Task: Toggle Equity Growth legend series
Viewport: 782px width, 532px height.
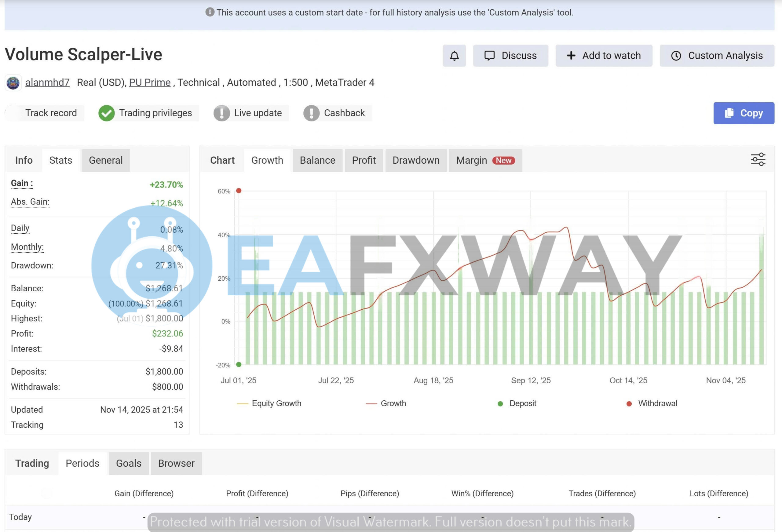Action: click(x=269, y=403)
